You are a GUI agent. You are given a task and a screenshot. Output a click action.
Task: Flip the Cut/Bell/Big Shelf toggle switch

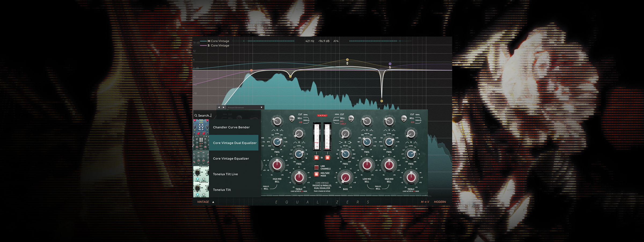pyautogui.click(x=351, y=118)
